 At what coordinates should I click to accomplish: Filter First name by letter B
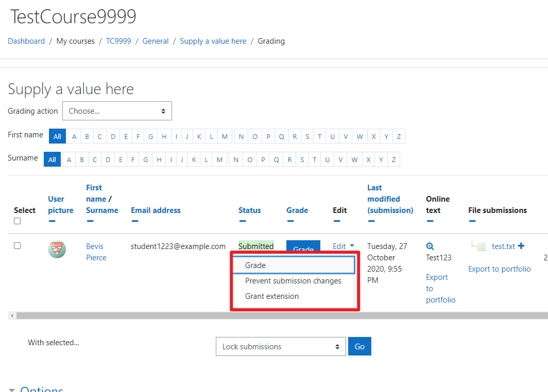[x=87, y=136]
